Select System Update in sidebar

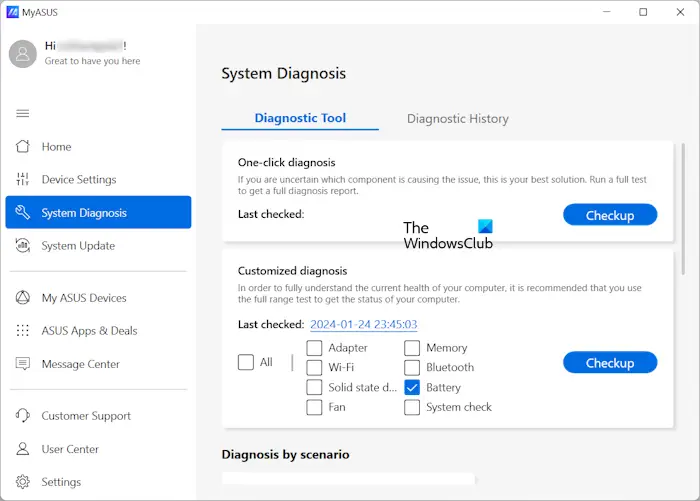[98, 245]
